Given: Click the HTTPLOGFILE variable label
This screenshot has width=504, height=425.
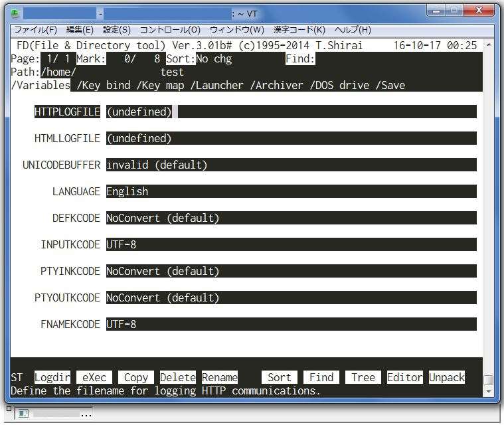Looking at the screenshot, I should (67, 112).
